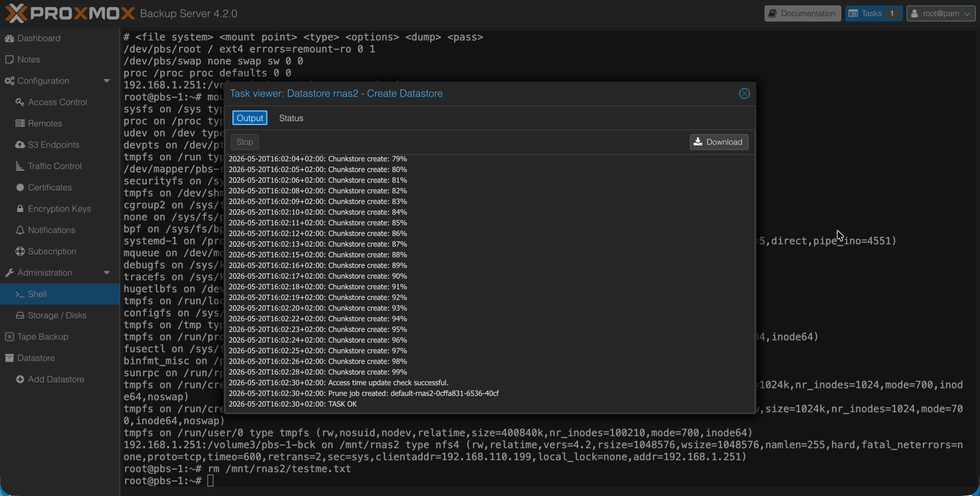Click the '/dev/pbs/swap none swap' terminal line
The height and width of the screenshot is (496, 980).
(x=213, y=61)
